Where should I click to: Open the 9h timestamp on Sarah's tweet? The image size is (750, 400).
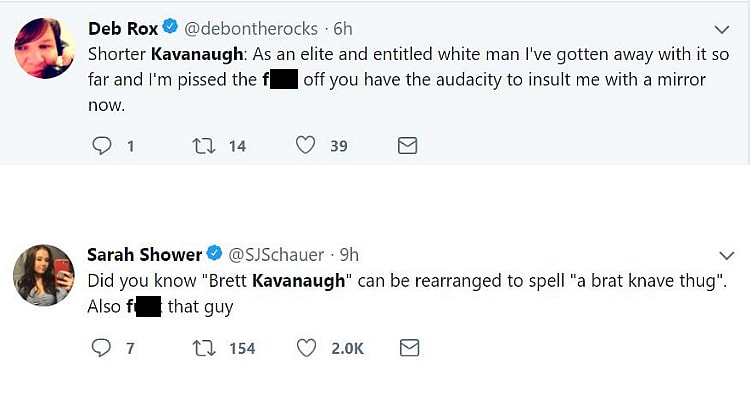[x=349, y=255]
